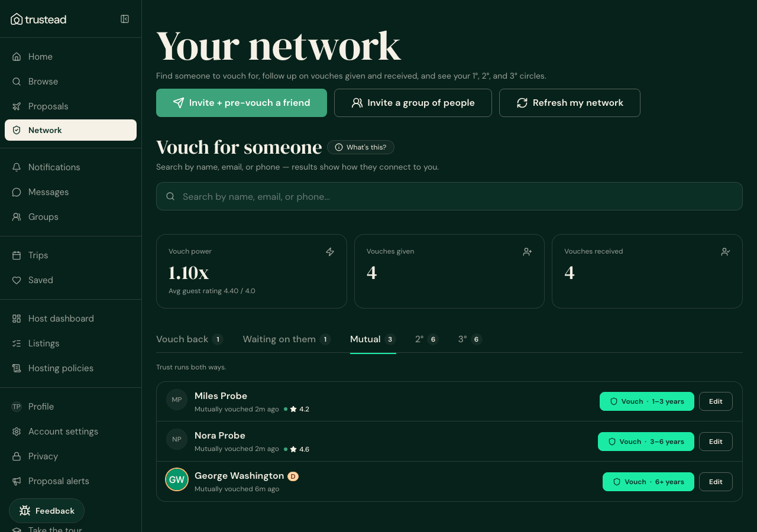Go to the Messages page
Screen dimensions: 757x532
pos(70,192)
